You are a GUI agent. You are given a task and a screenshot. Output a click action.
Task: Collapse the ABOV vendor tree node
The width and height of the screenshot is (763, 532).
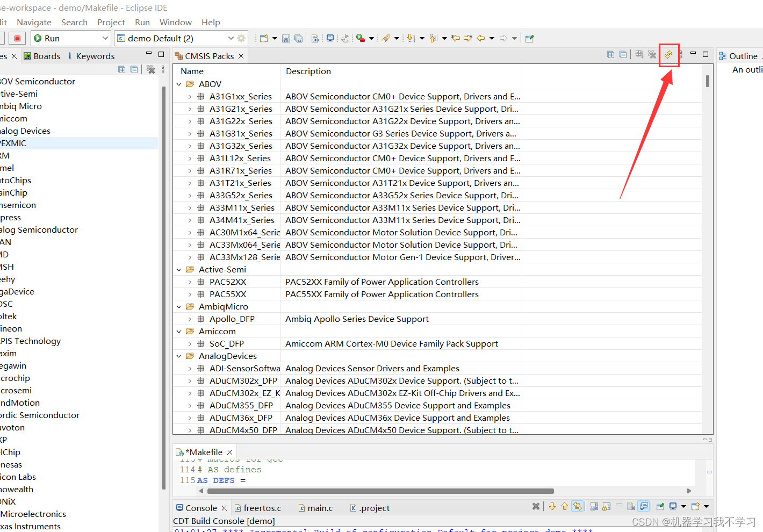(x=179, y=84)
